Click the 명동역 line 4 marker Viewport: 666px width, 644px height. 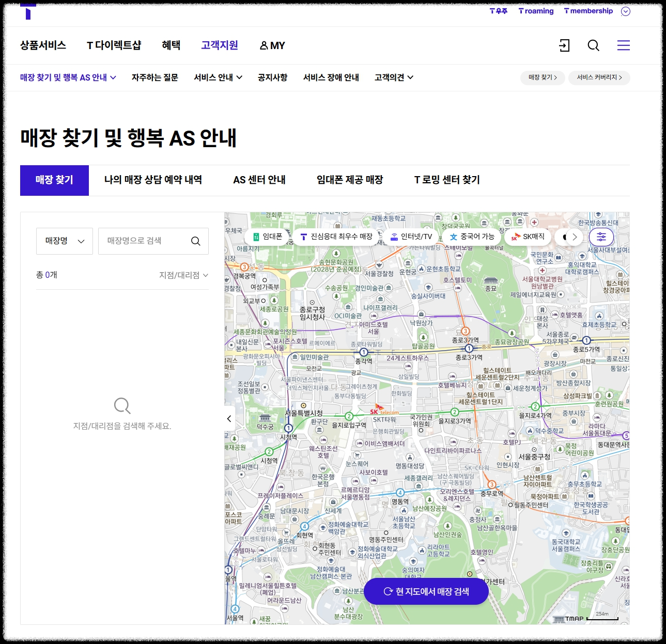tap(400, 493)
